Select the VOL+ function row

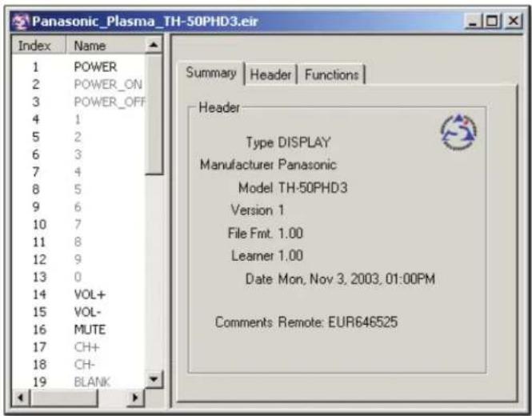78,294
